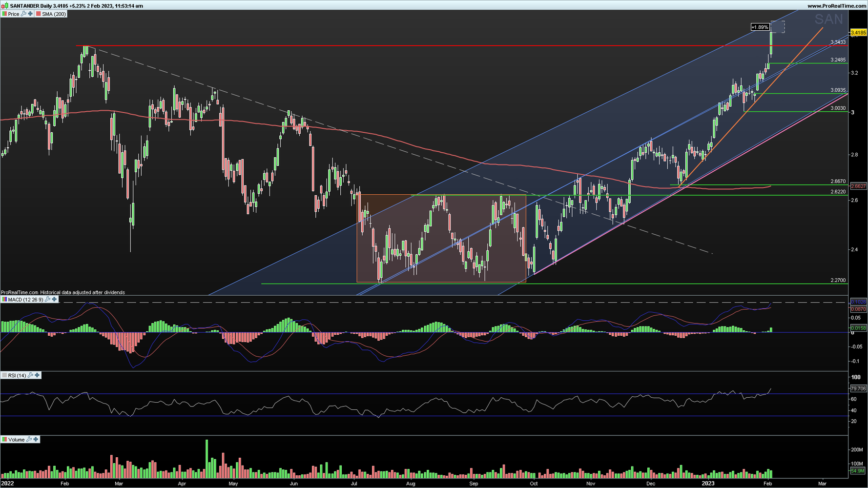
Task: Click the 3.0030 level label
Action: point(838,108)
